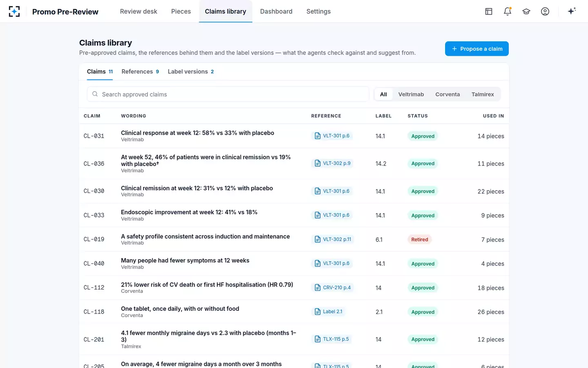The width and height of the screenshot is (588, 368).
Task: Click the document icon beside Label 2.1
Action: [x=318, y=312]
